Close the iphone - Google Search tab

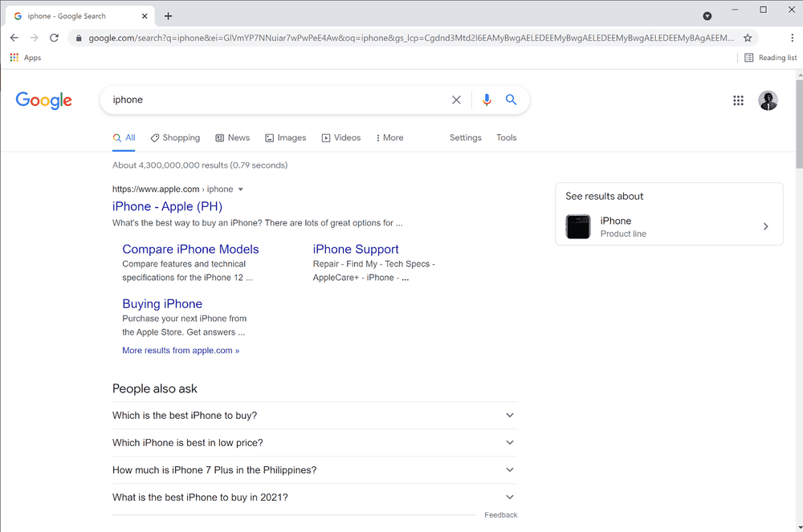coord(145,16)
